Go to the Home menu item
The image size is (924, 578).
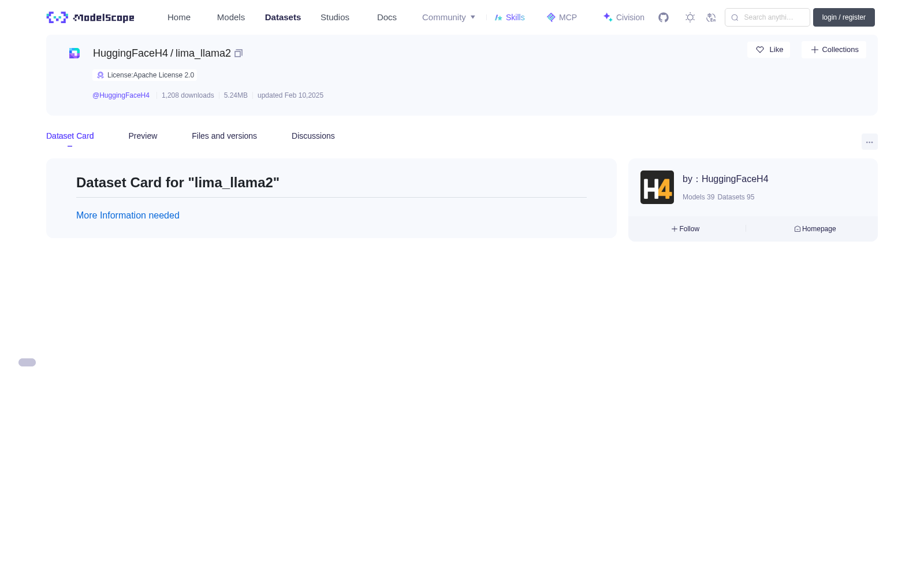point(179,17)
